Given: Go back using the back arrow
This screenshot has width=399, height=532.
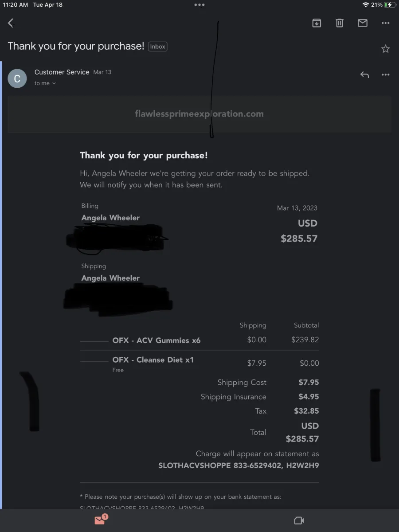Looking at the screenshot, I should point(11,23).
